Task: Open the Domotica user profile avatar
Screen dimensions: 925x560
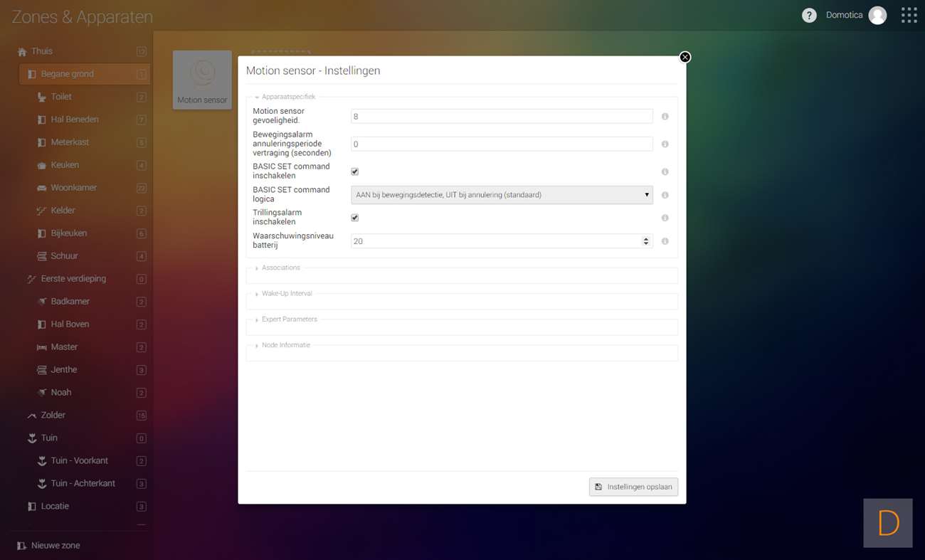Action: coord(877,15)
